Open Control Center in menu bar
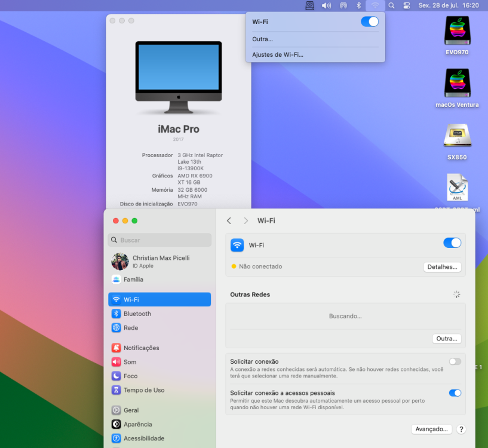This screenshot has height=448, width=488. click(406, 5)
